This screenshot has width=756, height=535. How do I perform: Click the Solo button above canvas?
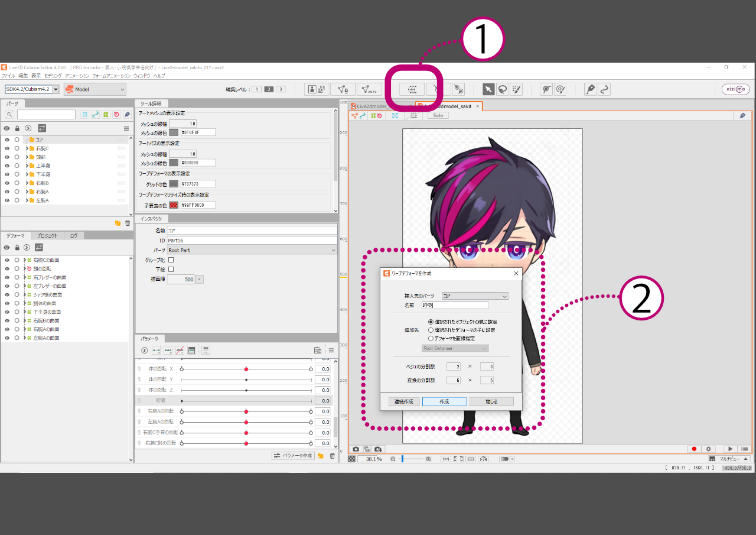pos(438,115)
